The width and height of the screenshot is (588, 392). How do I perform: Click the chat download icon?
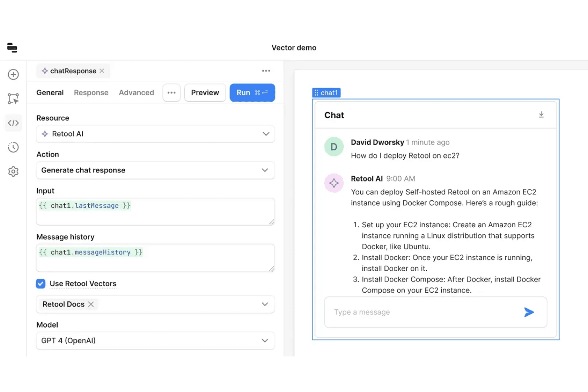(541, 115)
